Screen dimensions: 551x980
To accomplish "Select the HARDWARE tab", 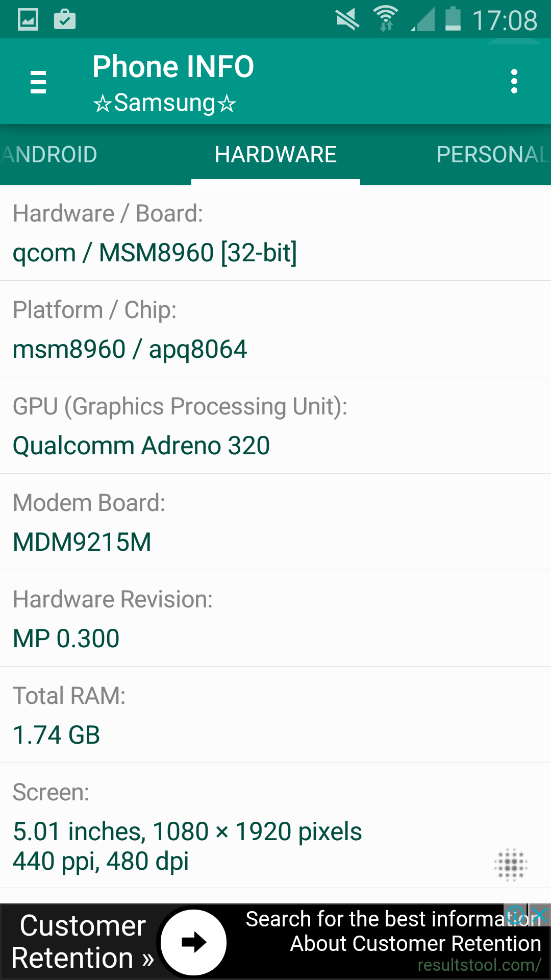I will 275,155.
